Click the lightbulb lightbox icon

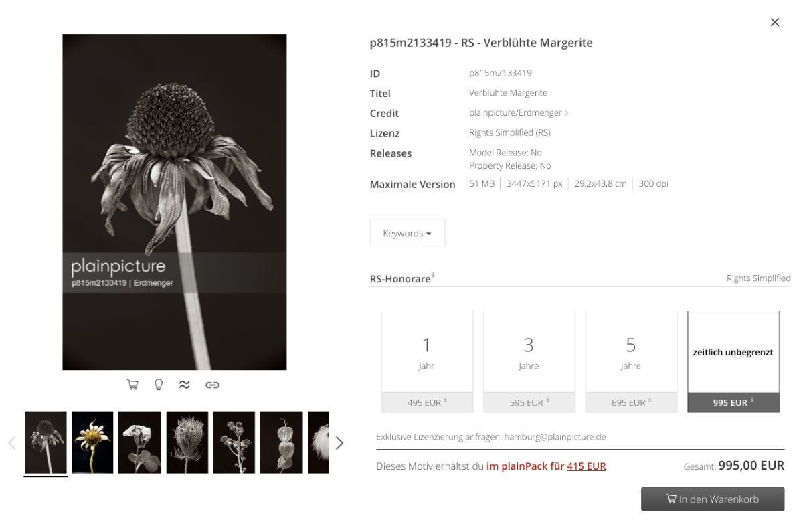click(159, 385)
